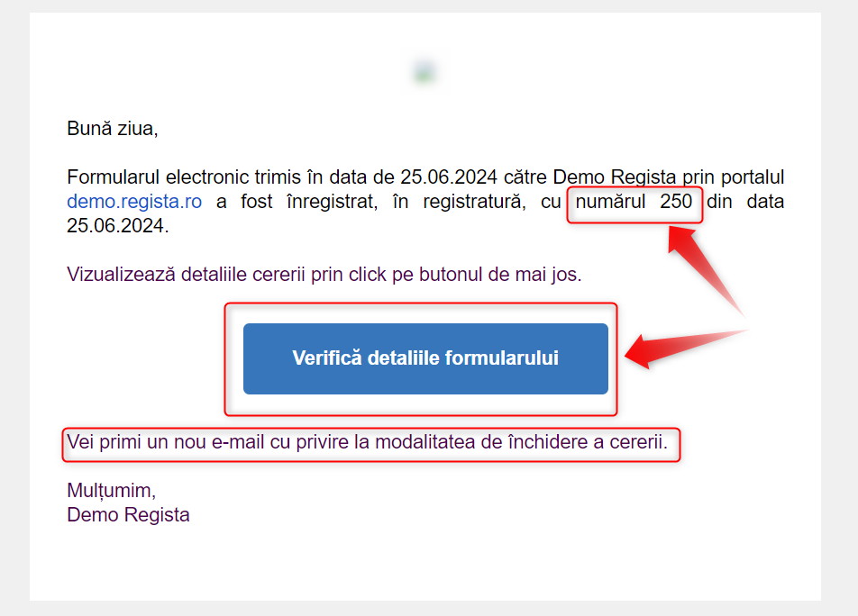This screenshot has width=858, height=616.
Task: Click the red arrow pointing at number 250
Action: [703, 269]
